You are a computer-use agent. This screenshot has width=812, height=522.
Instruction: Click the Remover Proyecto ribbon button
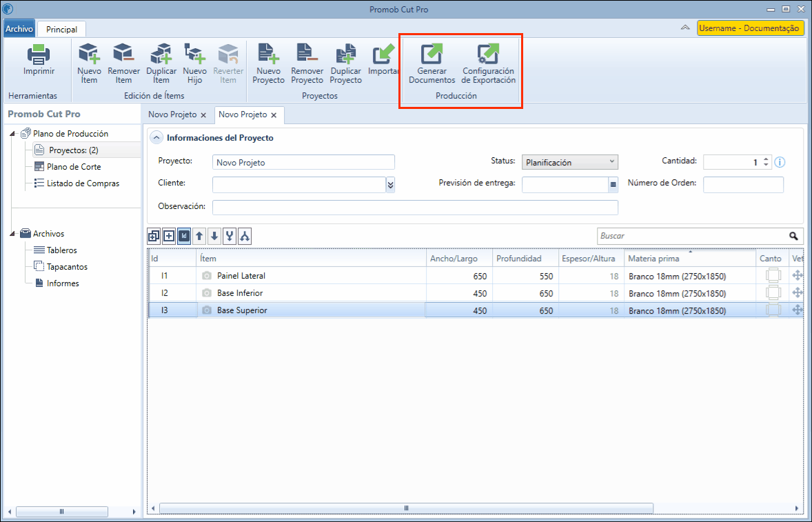click(x=307, y=63)
